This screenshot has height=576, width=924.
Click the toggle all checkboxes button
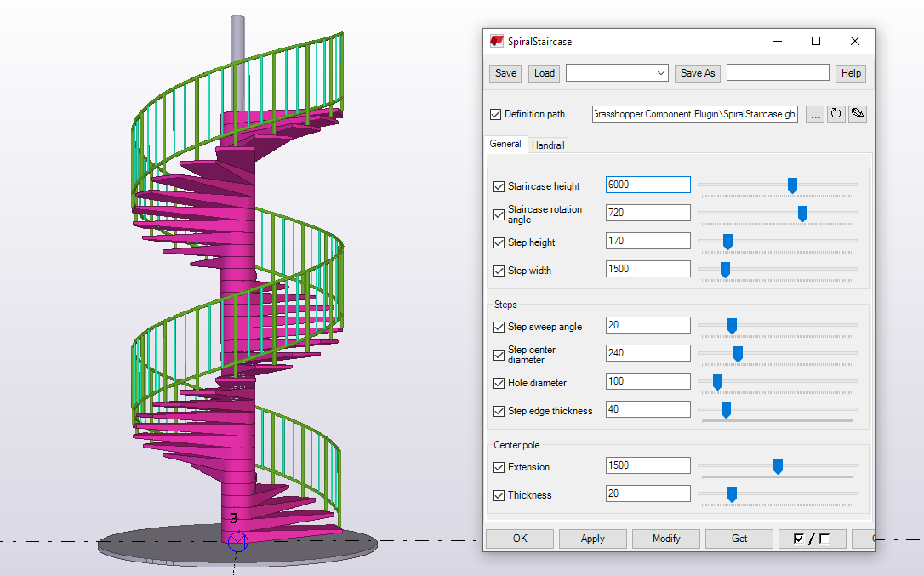(x=811, y=539)
